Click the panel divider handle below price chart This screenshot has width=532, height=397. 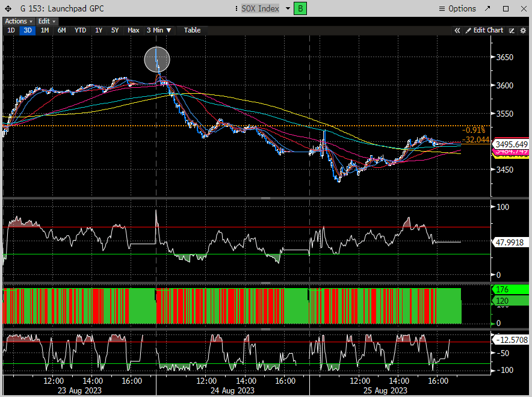click(265, 198)
